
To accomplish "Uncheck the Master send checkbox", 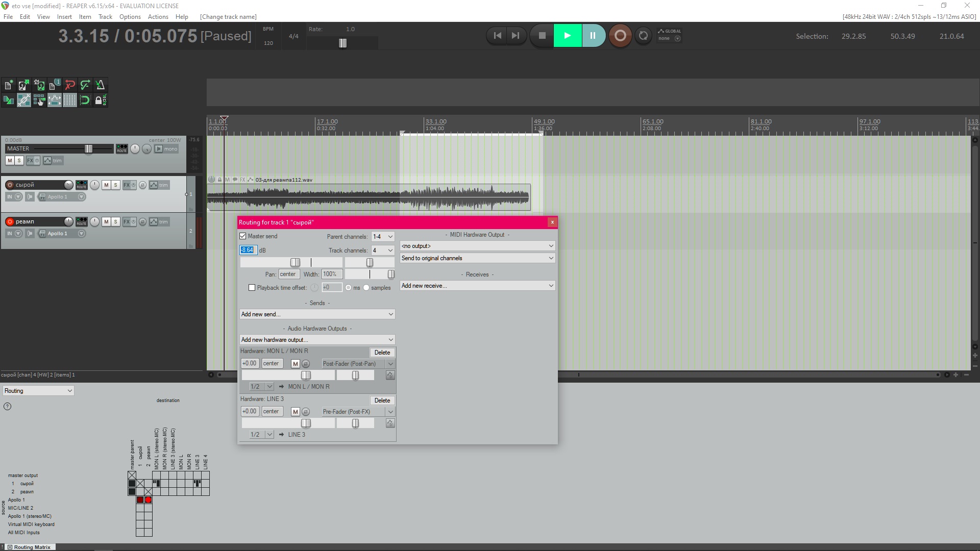I will point(243,236).
